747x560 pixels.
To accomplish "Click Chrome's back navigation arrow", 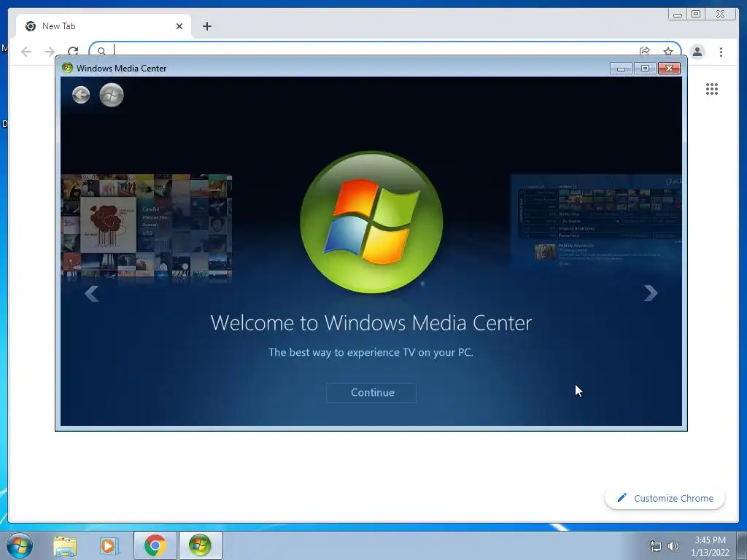I will [26, 52].
